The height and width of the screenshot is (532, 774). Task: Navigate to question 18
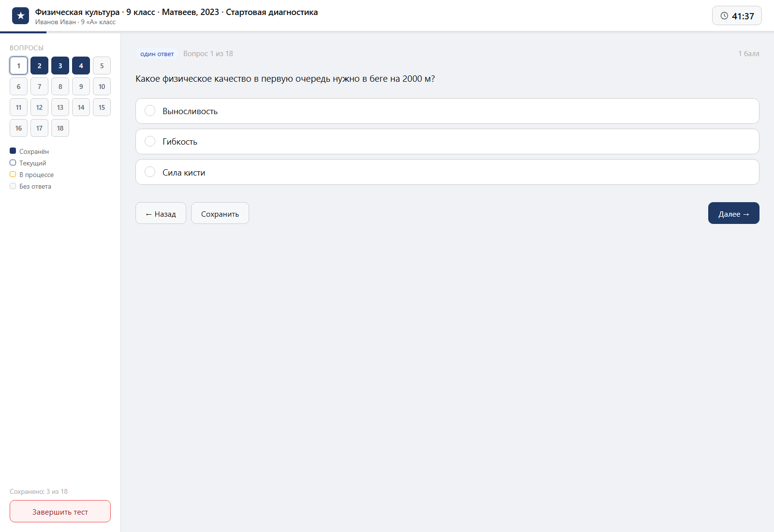tap(60, 128)
